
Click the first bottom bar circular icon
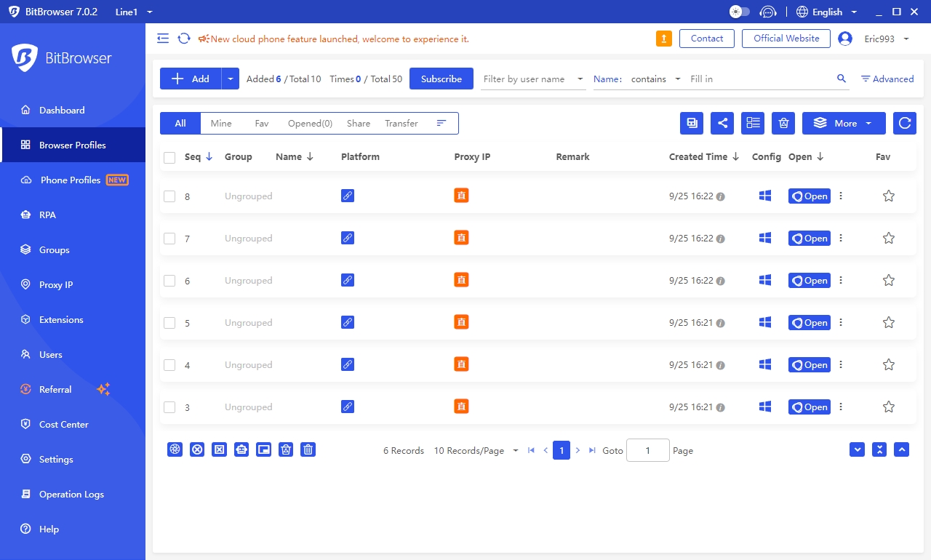[175, 449]
